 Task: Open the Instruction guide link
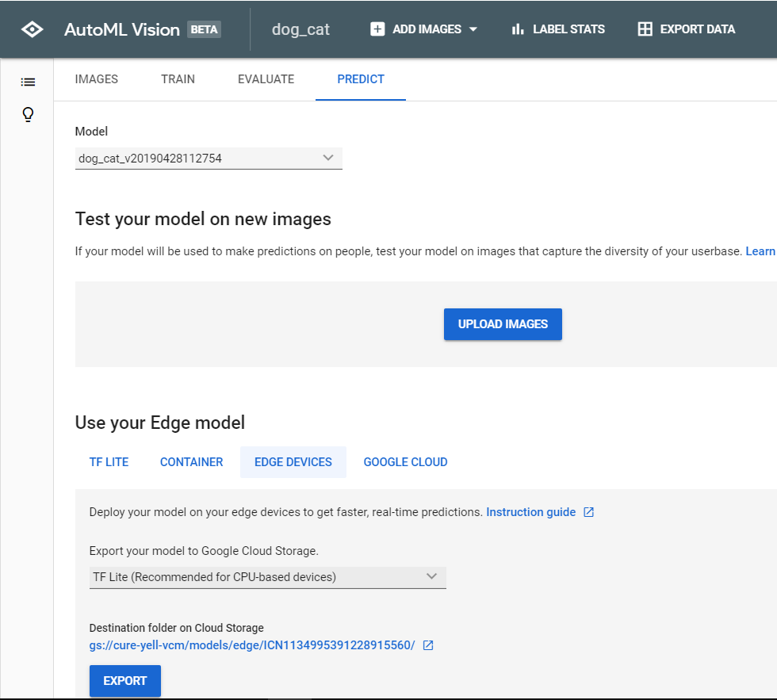[530, 512]
